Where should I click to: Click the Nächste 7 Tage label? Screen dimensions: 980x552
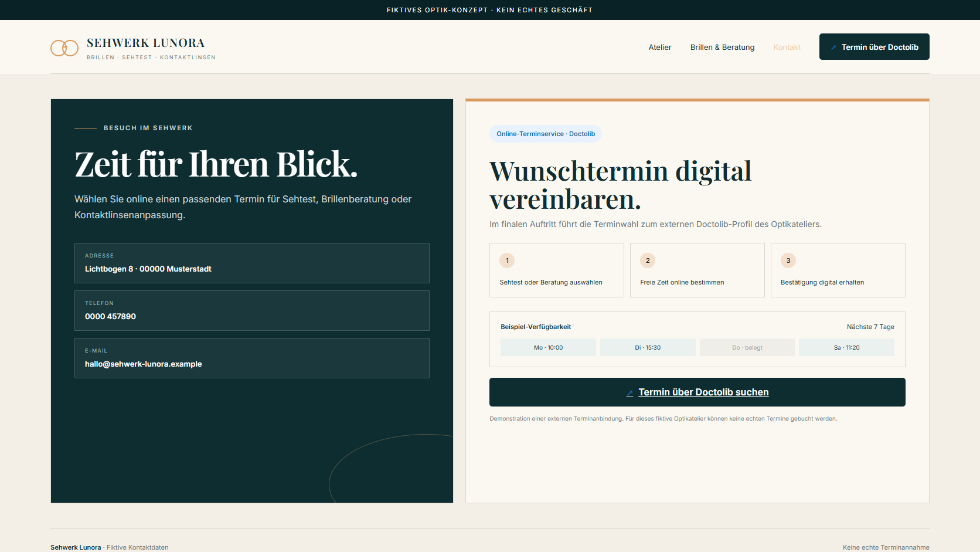(870, 327)
